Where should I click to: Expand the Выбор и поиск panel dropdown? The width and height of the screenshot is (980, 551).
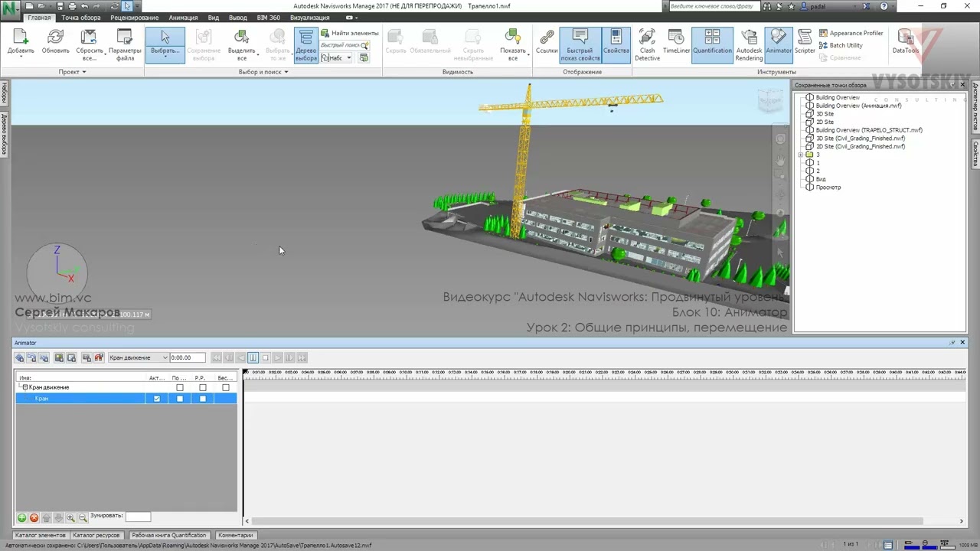tap(263, 72)
